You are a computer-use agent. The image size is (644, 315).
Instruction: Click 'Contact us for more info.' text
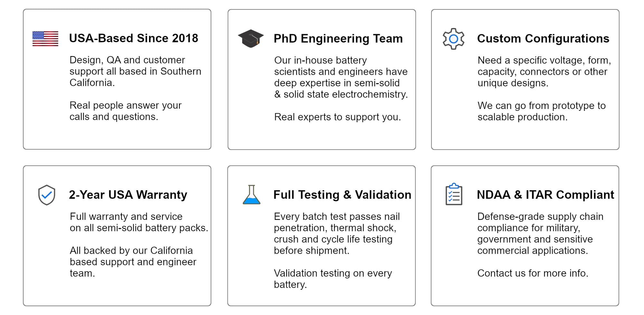point(533,273)
